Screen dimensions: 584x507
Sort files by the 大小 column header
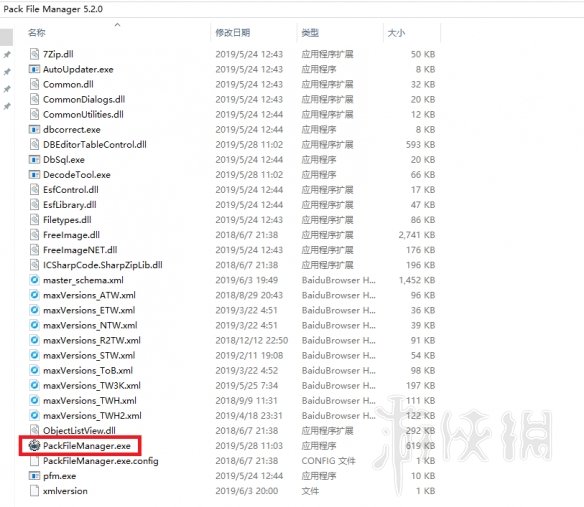[x=396, y=33]
